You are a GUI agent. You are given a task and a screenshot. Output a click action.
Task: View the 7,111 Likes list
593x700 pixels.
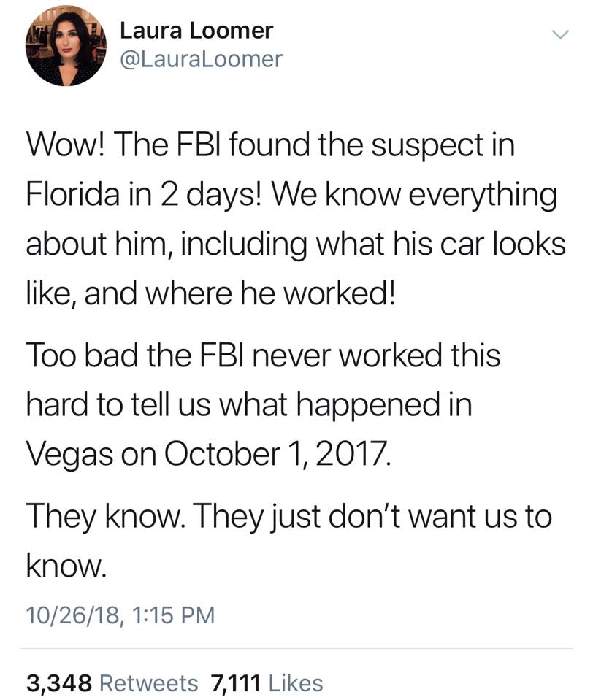tap(267, 683)
